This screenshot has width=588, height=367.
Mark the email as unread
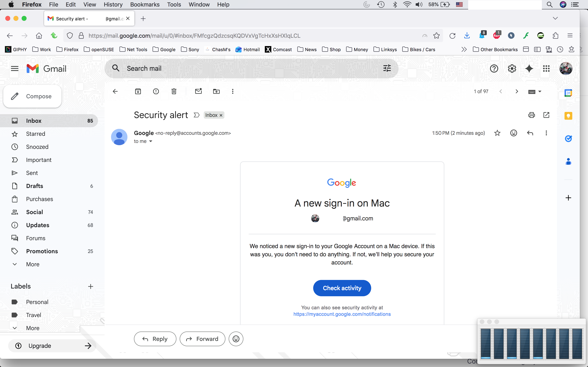click(x=198, y=91)
